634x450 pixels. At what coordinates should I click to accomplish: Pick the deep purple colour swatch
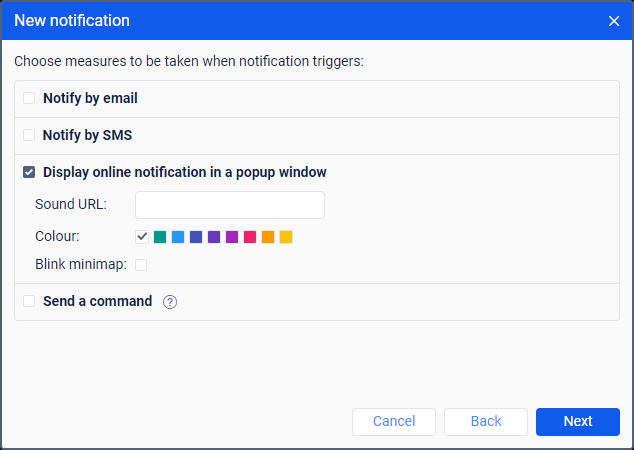coord(214,237)
